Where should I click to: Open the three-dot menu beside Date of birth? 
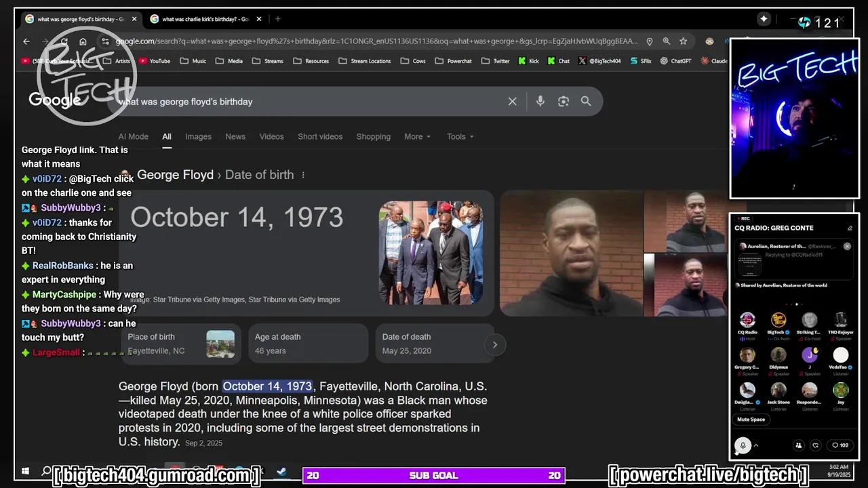coord(303,175)
